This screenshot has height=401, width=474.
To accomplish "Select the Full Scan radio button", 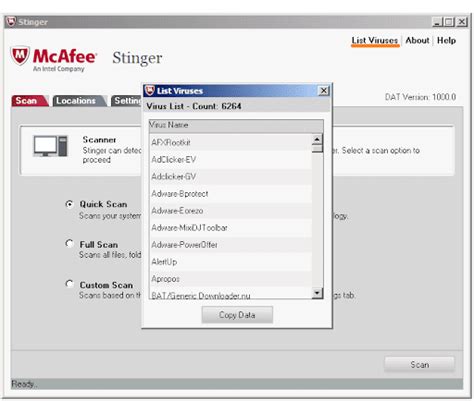I will [69, 244].
